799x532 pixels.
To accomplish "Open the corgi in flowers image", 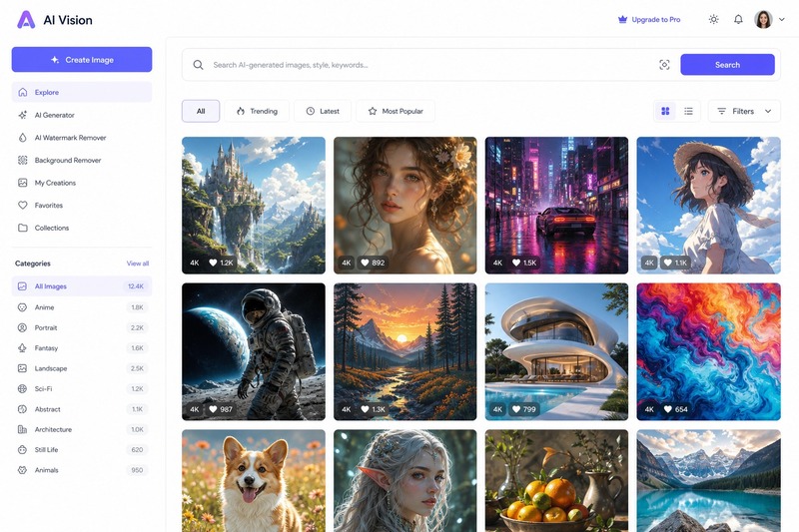I will pos(254,480).
